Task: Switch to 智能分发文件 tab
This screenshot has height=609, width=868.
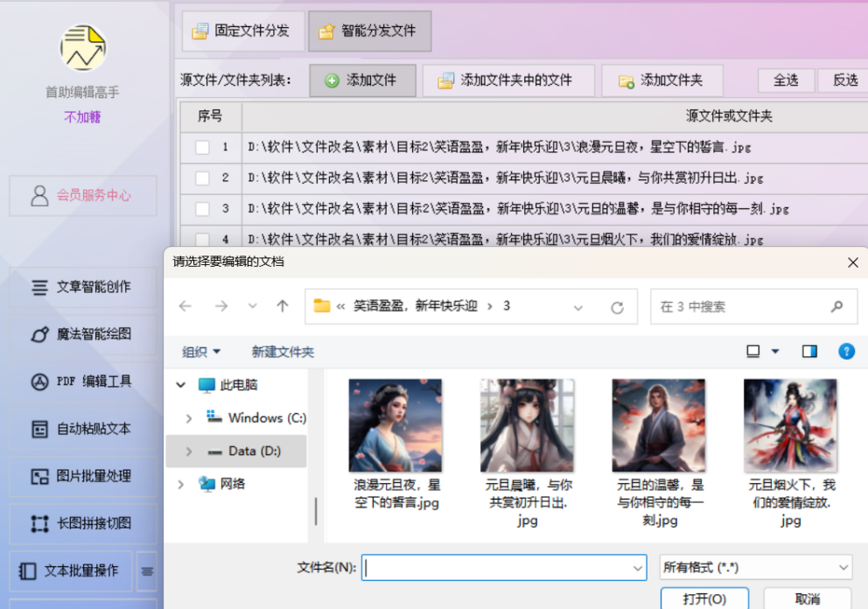Action: [370, 31]
